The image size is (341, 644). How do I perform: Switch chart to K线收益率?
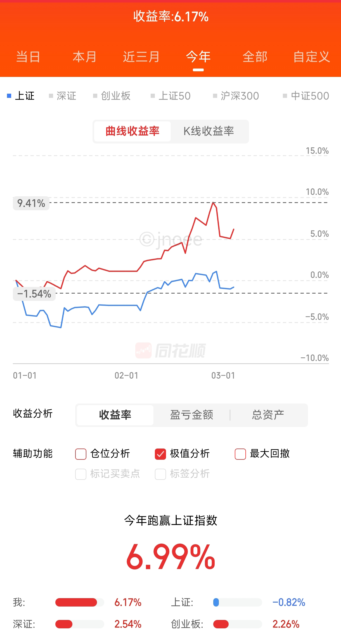209,131
